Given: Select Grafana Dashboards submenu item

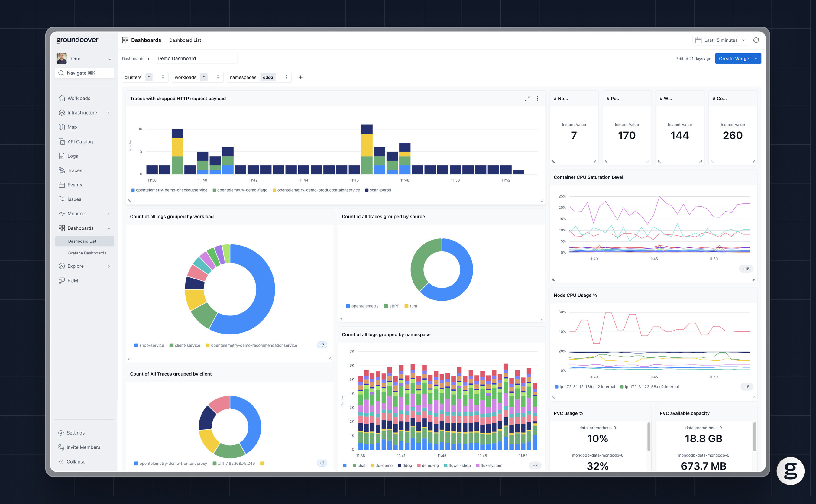Looking at the screenshot, I should tap(87, 253).
